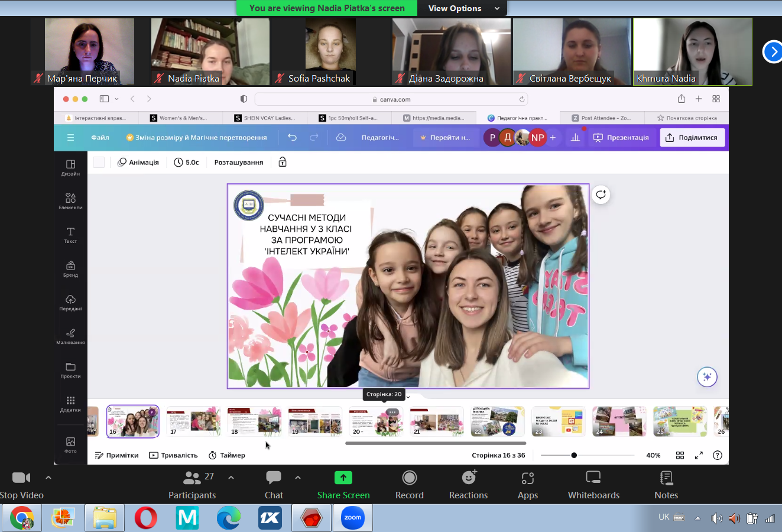
Task: Open the Малювання drawing tool
Action: [70, 336]
